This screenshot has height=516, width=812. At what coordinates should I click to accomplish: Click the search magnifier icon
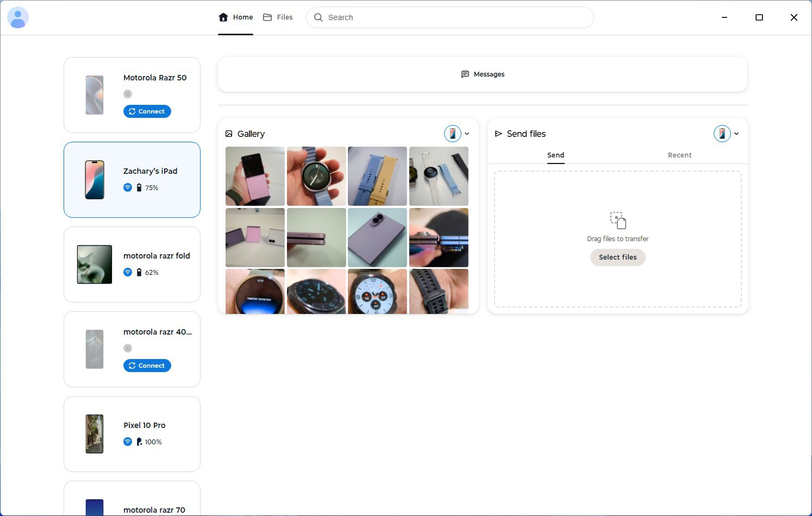[318, 17]
